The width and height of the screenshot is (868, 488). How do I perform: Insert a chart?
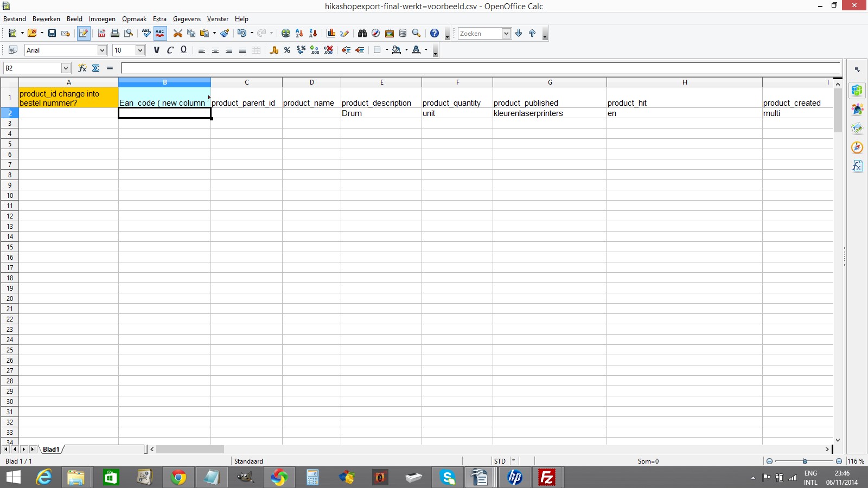331,33
